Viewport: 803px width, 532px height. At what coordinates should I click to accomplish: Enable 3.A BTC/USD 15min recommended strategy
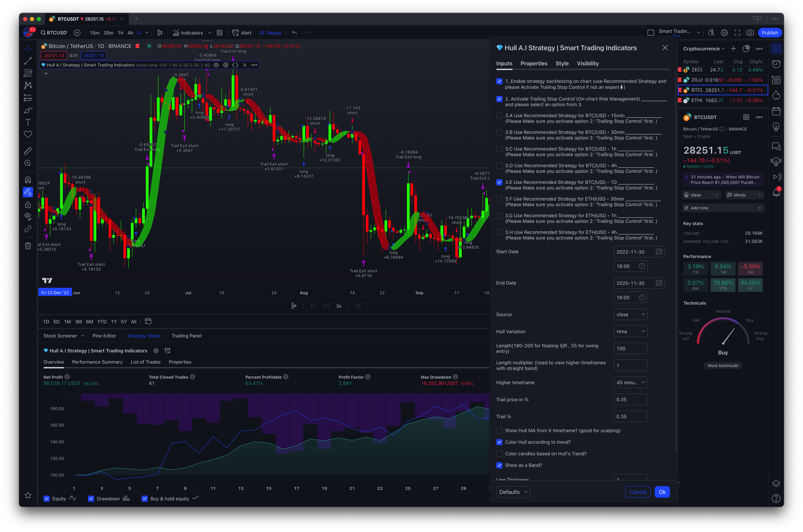499,116
